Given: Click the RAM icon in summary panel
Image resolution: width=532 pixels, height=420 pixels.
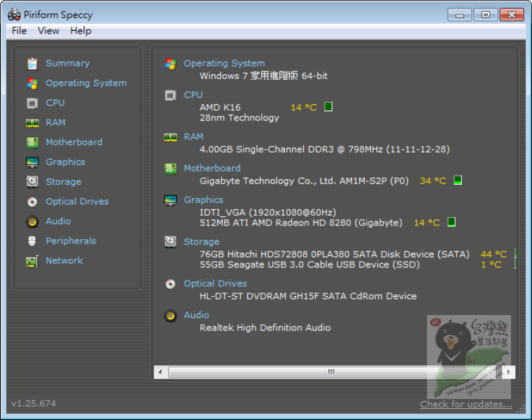Looking at the screenshot, I should 170,137.
